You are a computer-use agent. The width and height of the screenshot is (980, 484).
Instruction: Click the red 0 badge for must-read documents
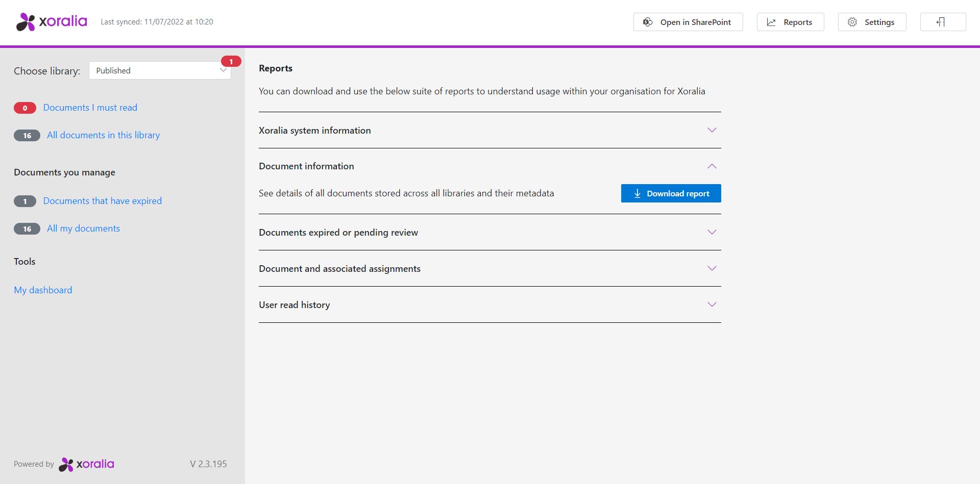coord(25,108)
